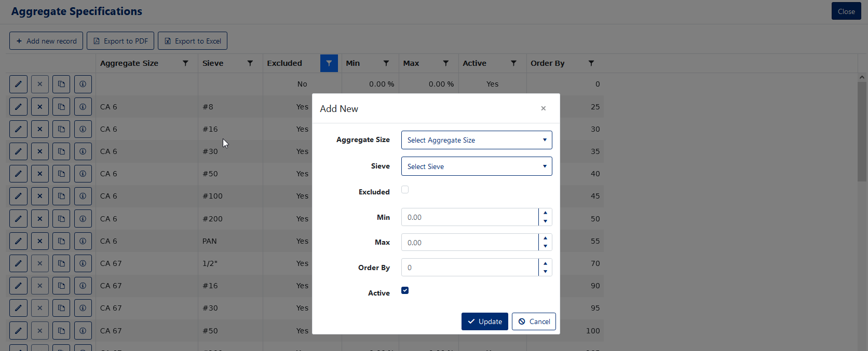
Task: Delete the CA 6 #100 row
Action: (x=40, y=196)
